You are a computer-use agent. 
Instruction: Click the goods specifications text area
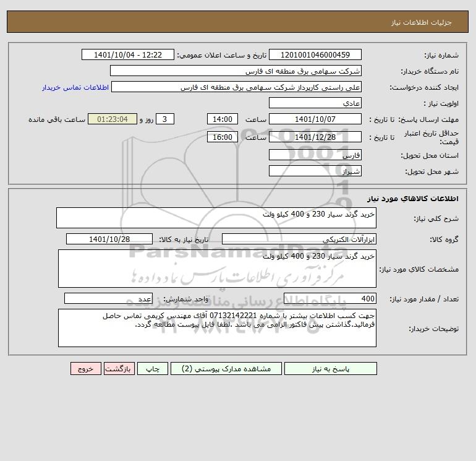coord(217,269)
